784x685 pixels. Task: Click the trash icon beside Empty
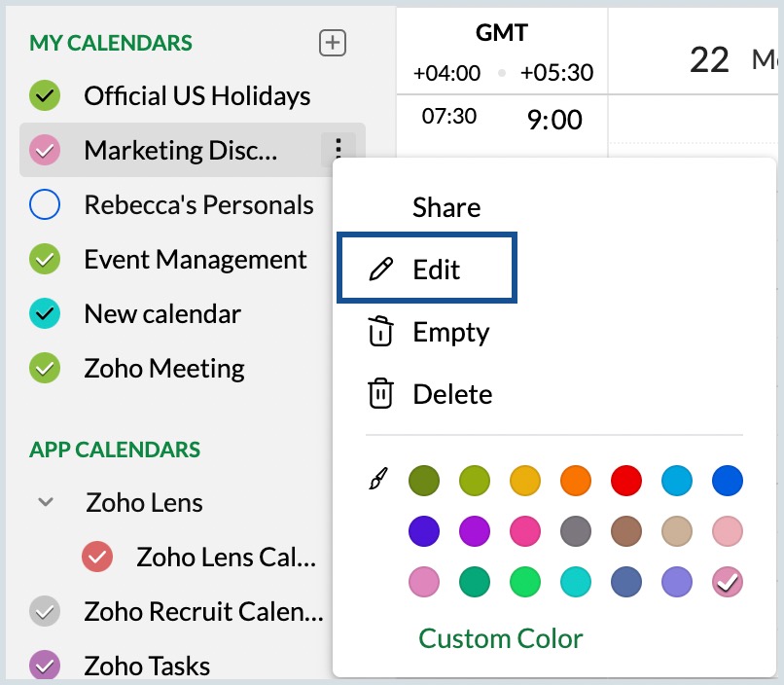pos(379,332)
